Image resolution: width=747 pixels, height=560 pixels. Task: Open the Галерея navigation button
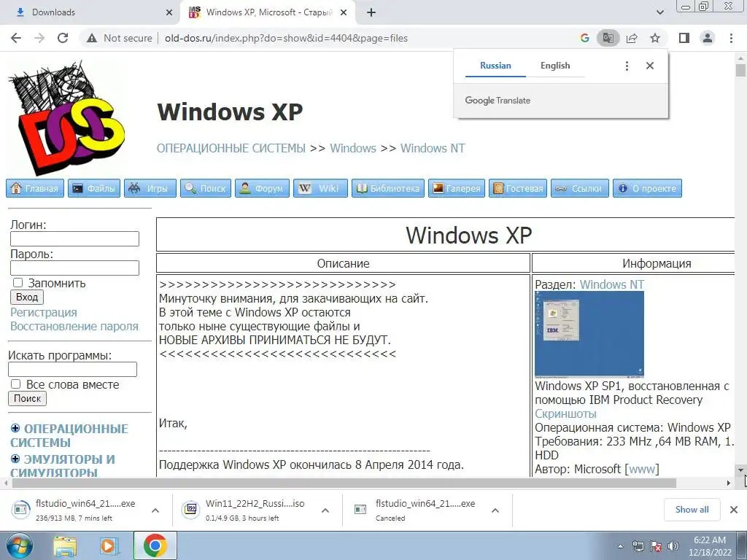pos(457,188)
